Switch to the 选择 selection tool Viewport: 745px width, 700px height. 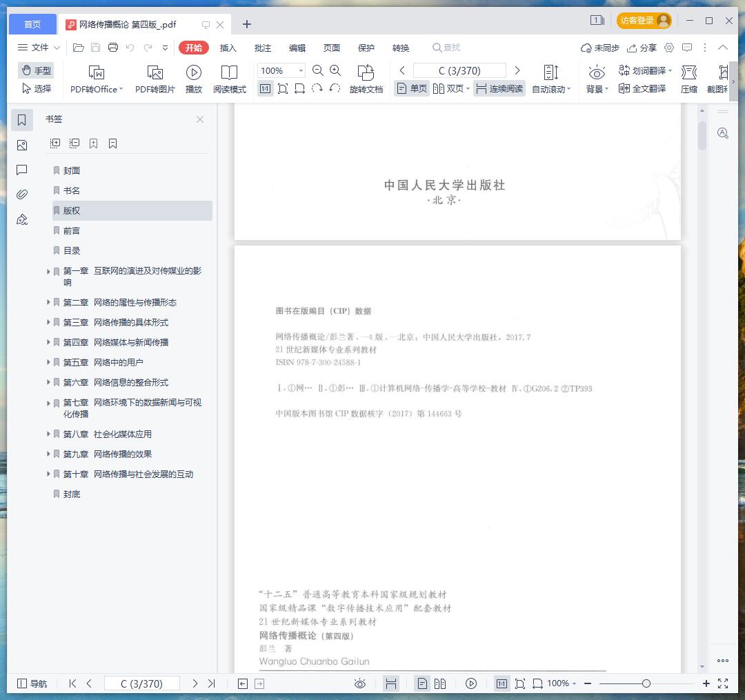click(37, 88)
